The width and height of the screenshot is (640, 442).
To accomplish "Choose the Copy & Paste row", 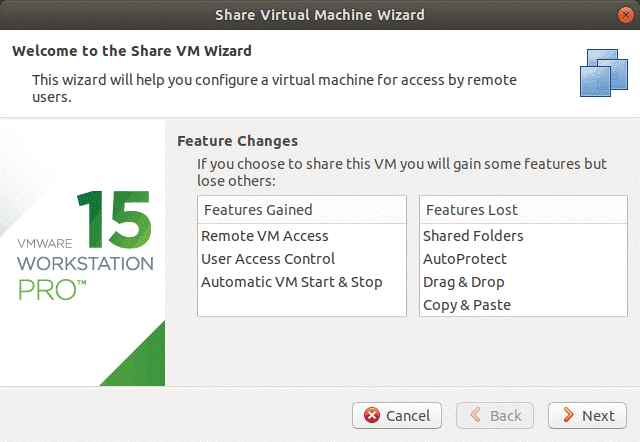I will [x=464, y=305].
